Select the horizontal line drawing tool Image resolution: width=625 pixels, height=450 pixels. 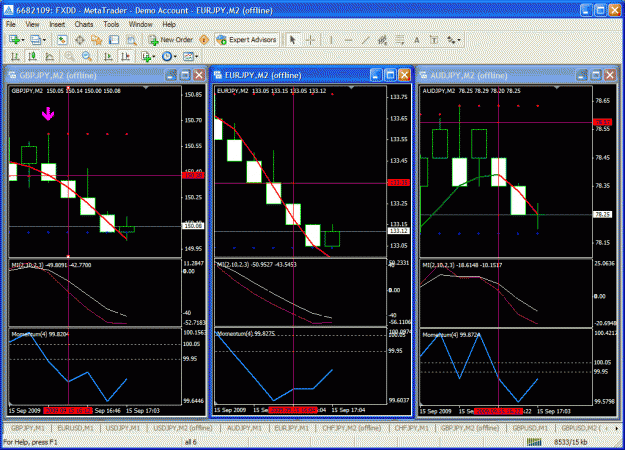point(348,40)
